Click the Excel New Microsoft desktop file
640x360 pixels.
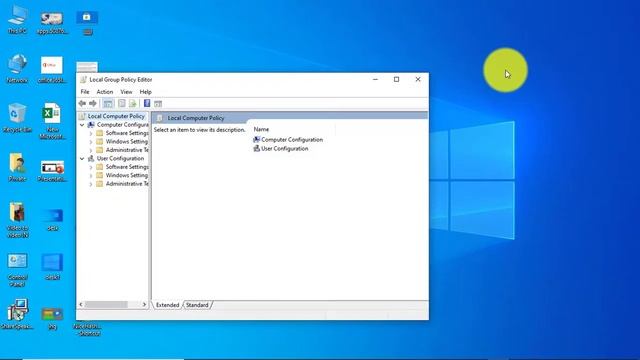click(52, 121)
